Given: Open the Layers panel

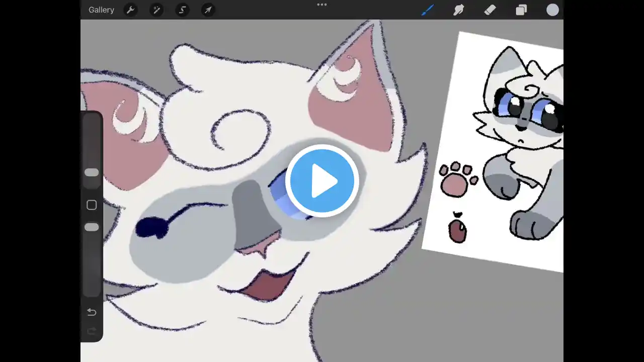Looking at the screenshot, I should [x=521, y=10].
